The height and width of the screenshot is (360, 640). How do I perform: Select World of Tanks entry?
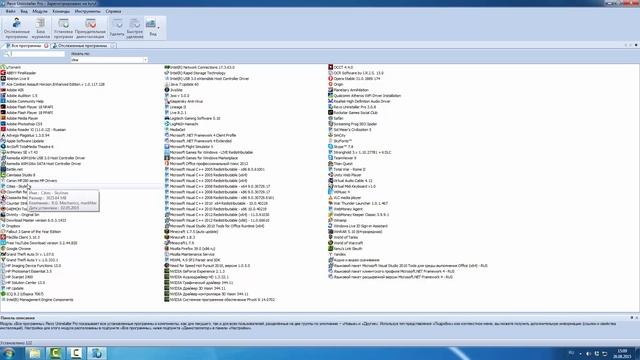[x=343, y=237]
